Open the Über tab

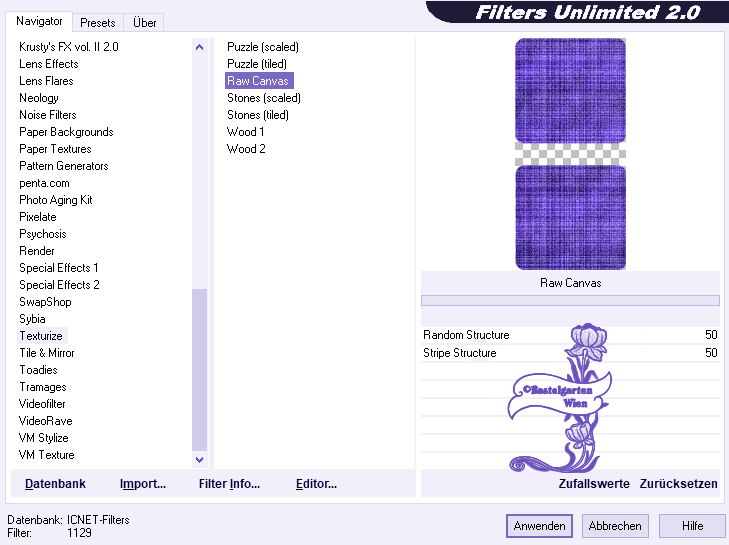pyautogui.click(x=144, y=23)
